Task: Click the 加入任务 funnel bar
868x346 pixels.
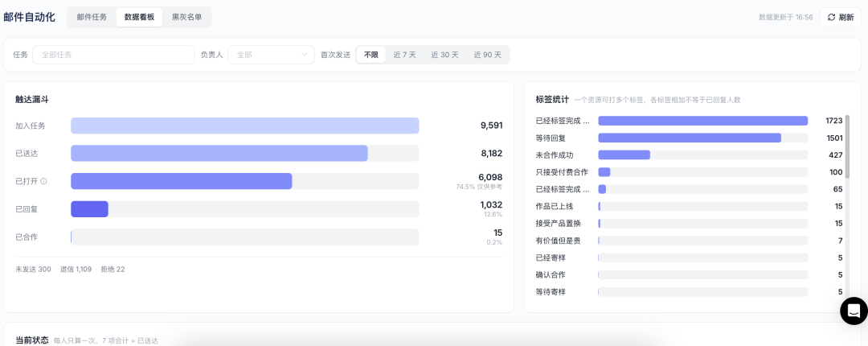Action: (244, 126)
